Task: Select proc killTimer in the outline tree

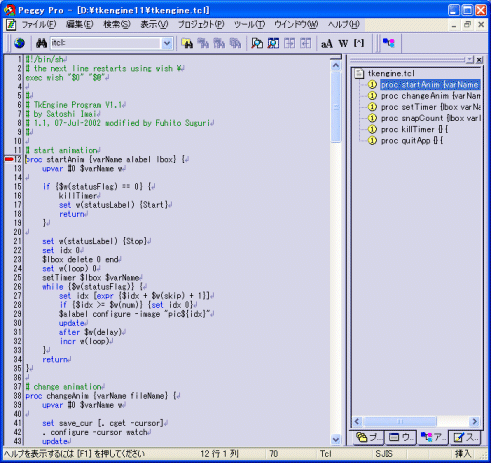Action: [x=414, y=129]
